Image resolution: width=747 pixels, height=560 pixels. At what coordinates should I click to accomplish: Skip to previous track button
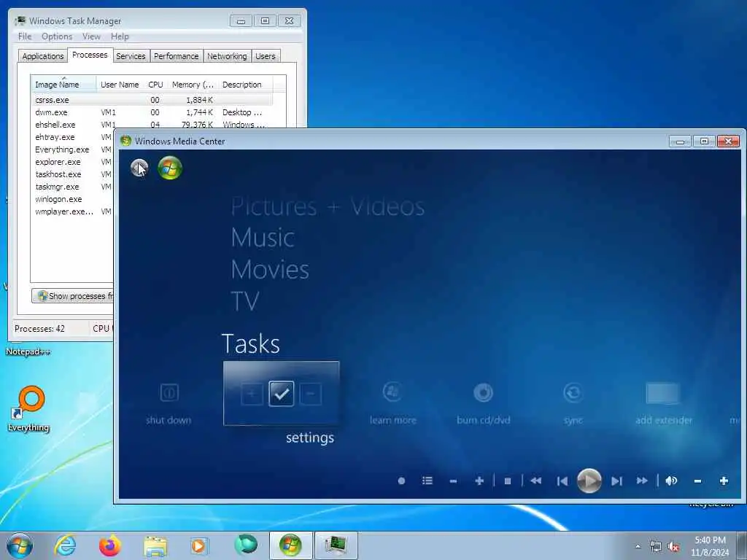point(562,481)
